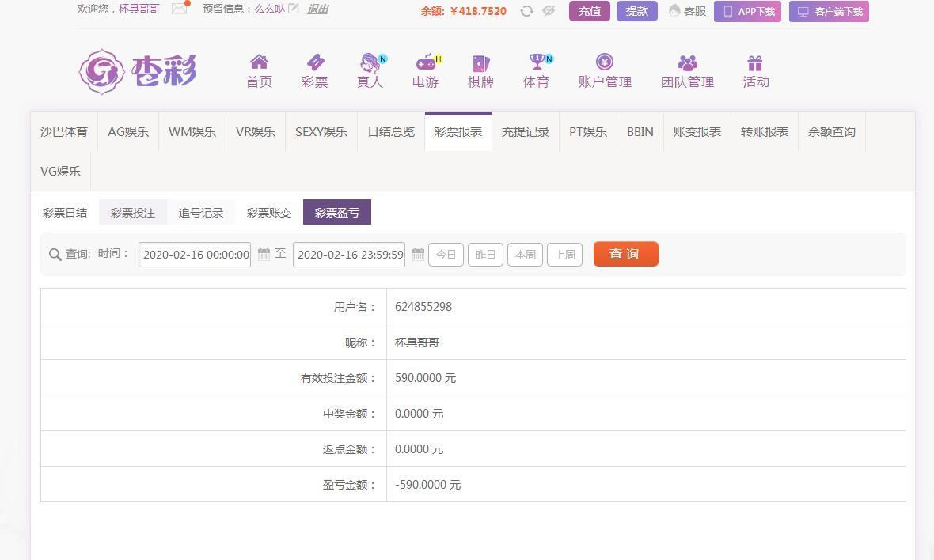Expand 账户管理 account management menu
This screenshot has width=934, height=560.
pyautogui.click(x=605, y=70)
